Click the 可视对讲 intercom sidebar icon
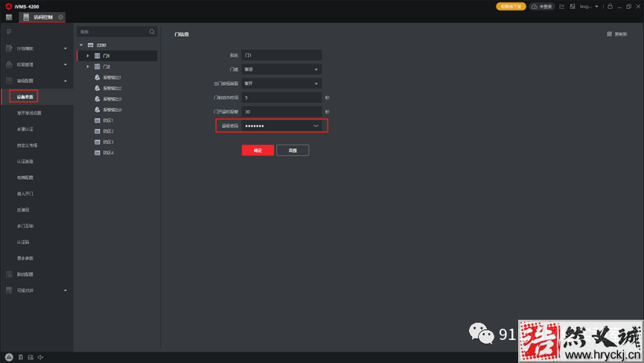 pyautogui.click(x=9, y=290)
